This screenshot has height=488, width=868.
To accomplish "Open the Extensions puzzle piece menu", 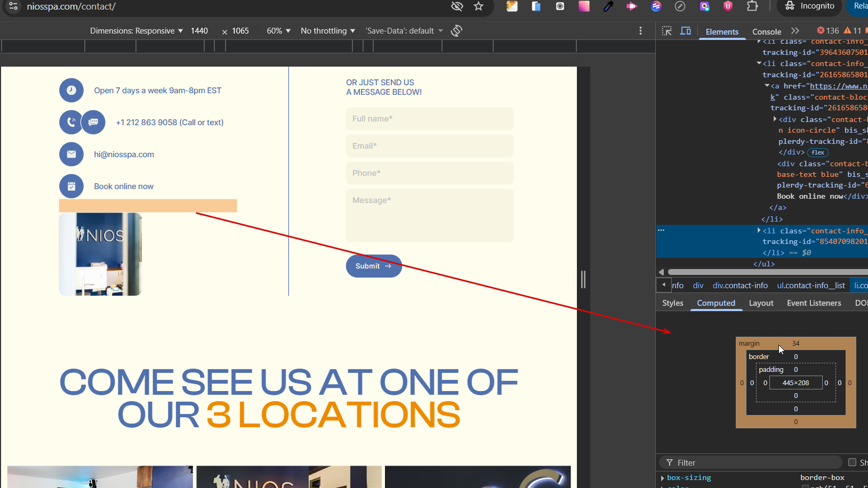I will 752,6.
